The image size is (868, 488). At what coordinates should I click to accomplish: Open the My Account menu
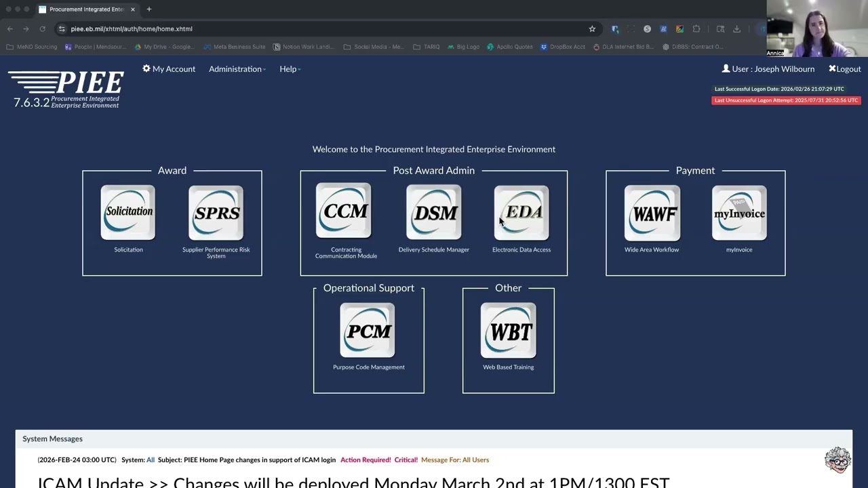pos(169,69)
